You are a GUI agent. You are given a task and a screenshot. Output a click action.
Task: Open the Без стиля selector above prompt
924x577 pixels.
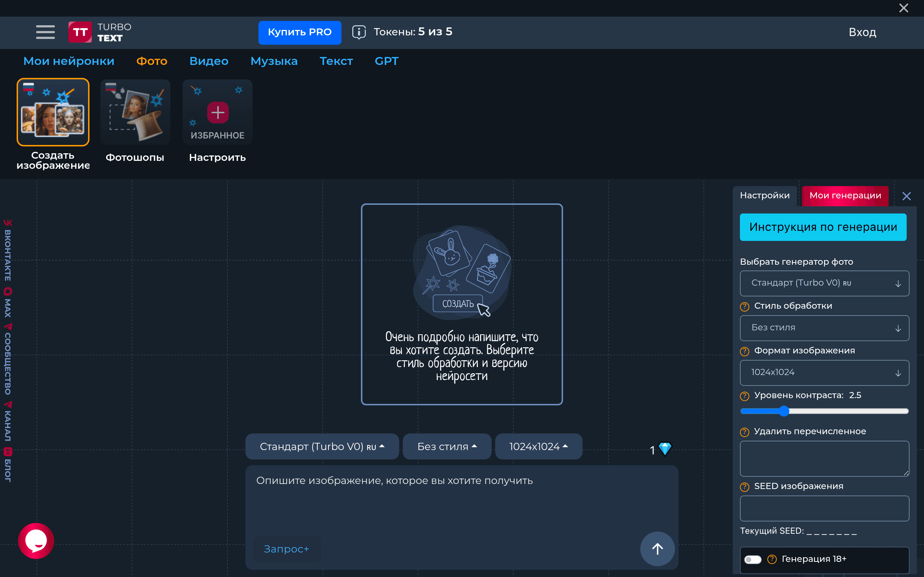pos(447,446)
